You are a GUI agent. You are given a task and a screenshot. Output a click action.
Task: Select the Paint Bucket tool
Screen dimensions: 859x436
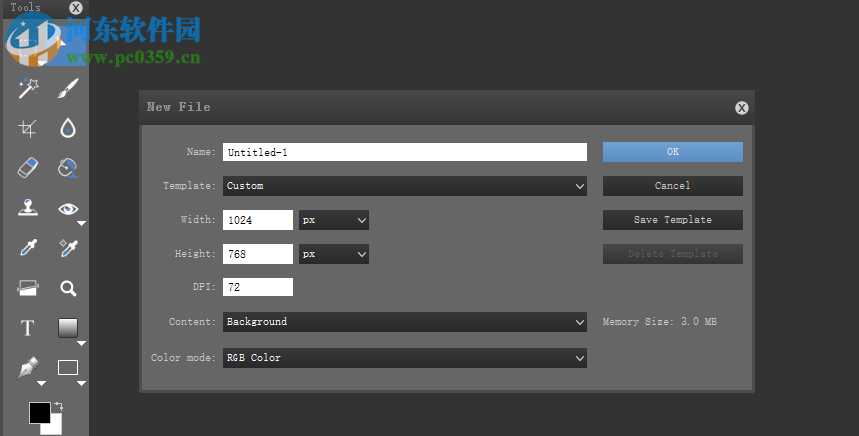point(68,168)
